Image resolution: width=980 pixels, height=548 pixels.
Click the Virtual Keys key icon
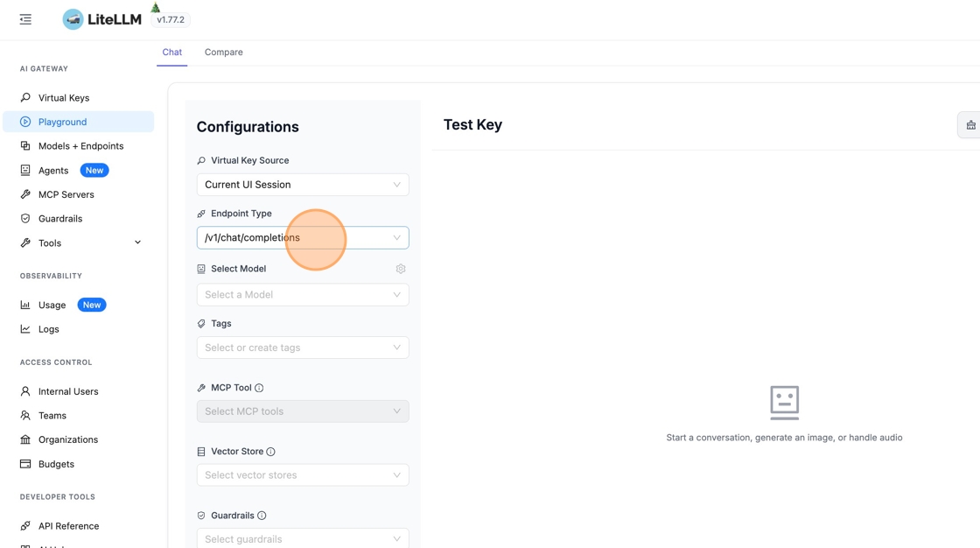(25, 97)
